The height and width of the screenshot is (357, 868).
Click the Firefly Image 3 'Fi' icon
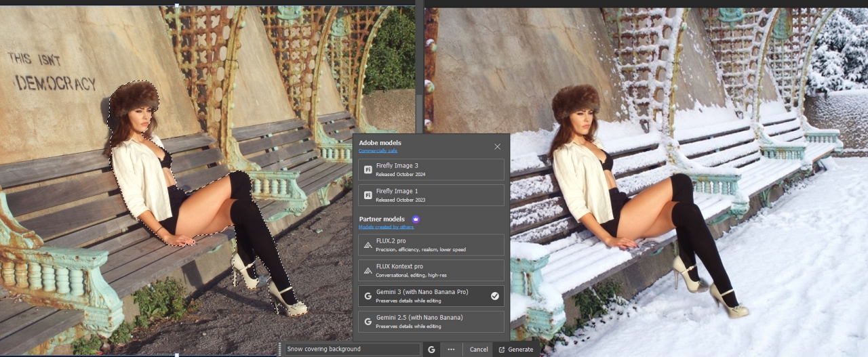(x=368, y=170)
